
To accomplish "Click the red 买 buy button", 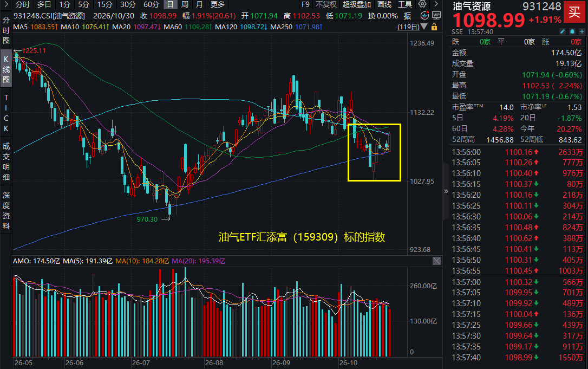I will click(x=574, y=12).
